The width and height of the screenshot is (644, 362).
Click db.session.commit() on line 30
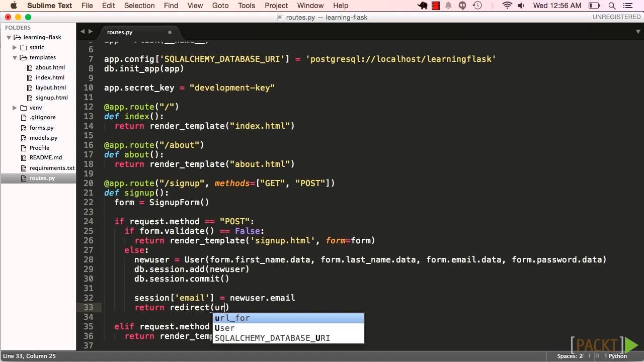coord(182,279)
